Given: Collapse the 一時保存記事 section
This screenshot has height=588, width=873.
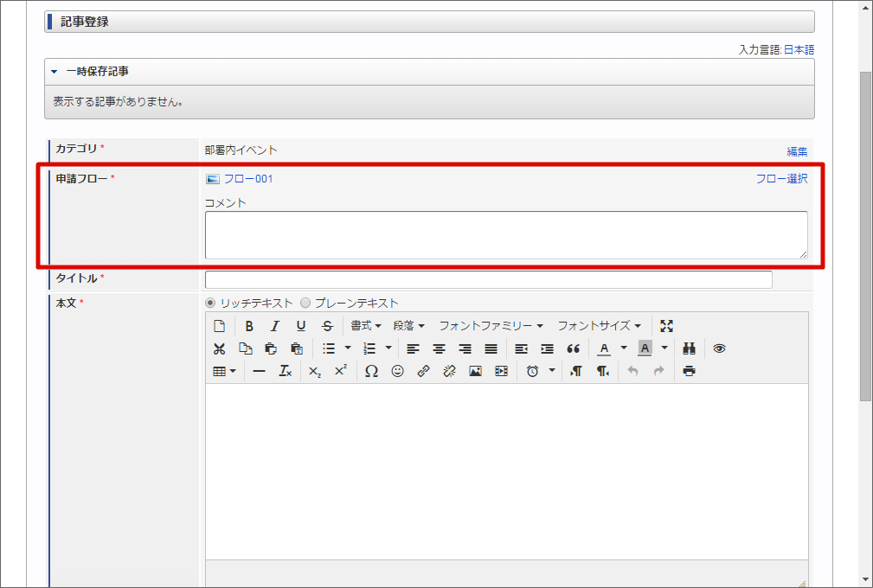Looking at the screenshot, I should pyautogui.click(x=55, y=72).
